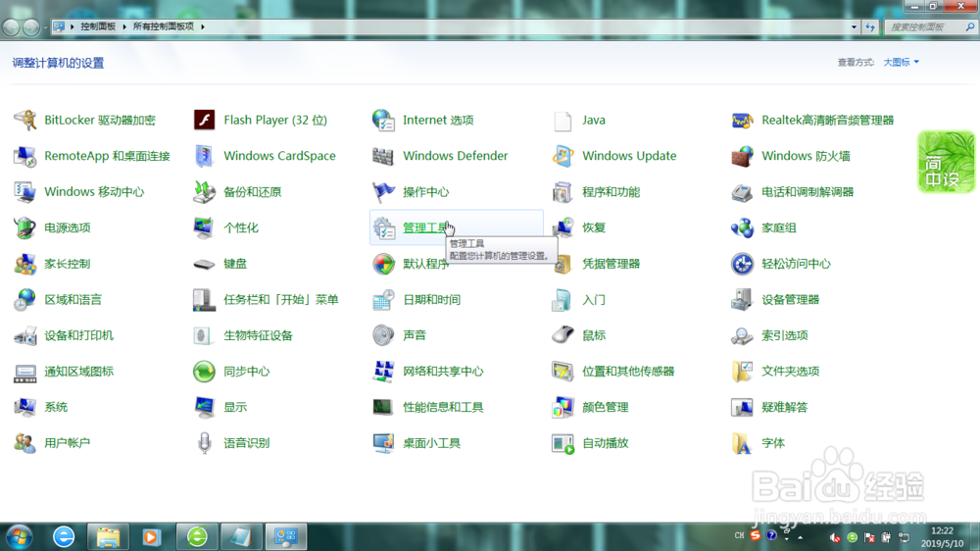Open the 家庭组 icon
The image size is (980, 551).
pos(742,227)
